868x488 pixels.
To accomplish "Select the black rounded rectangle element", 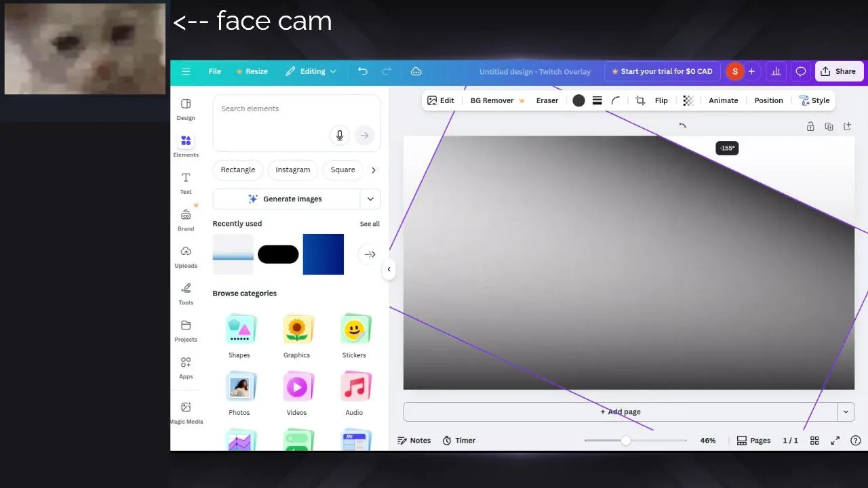I will pyautogui.click(x=278, y=254).
